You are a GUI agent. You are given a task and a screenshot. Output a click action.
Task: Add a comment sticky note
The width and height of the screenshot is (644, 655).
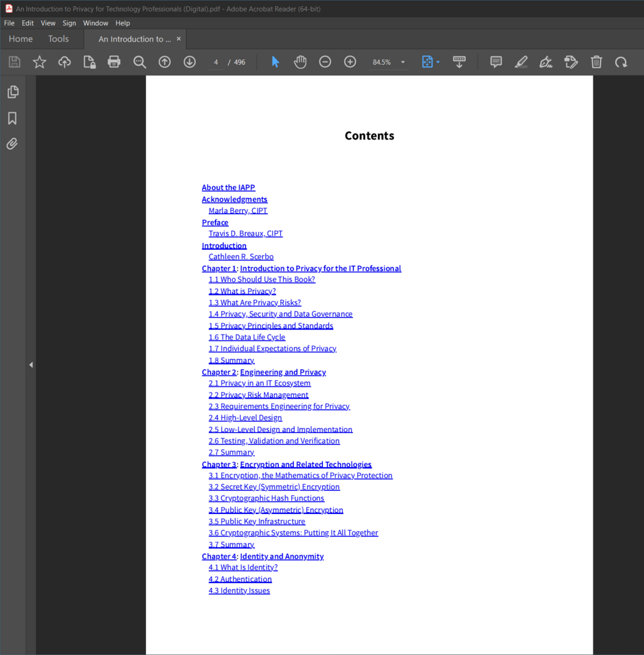[496, 62]
